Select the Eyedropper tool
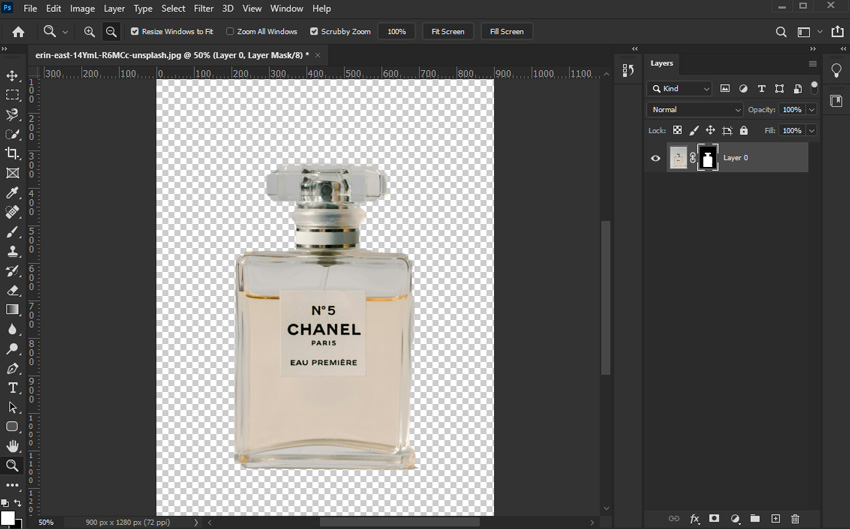The width and height of the screenshot is (850, 529). coord(12,192)
